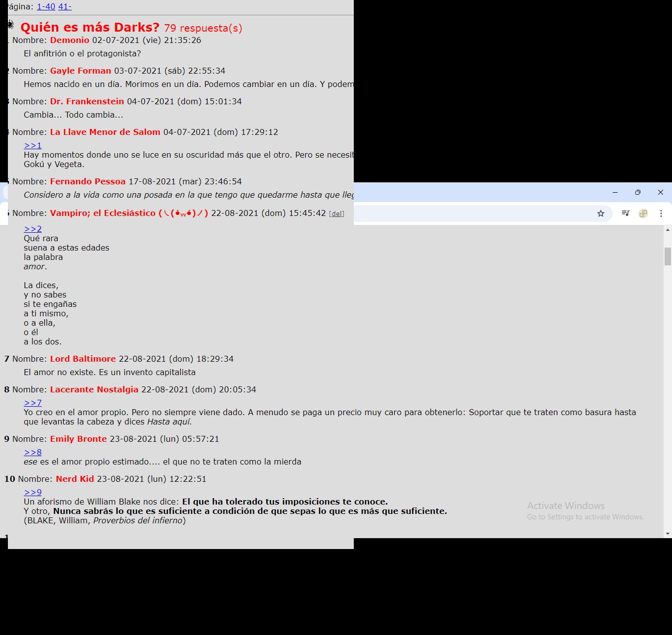Click the line Gokú y Vegeta.
The image size is (672, 635).
tap(54, 164)
